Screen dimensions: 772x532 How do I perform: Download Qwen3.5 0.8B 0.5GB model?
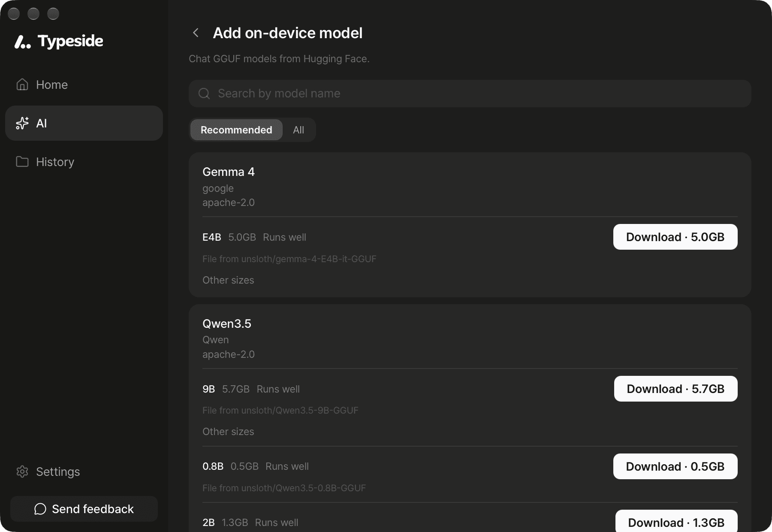[675, 466]
